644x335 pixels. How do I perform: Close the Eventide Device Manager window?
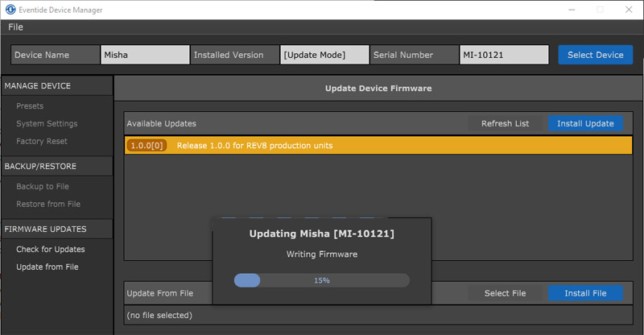pyautogui.click(x=629, y=10)
